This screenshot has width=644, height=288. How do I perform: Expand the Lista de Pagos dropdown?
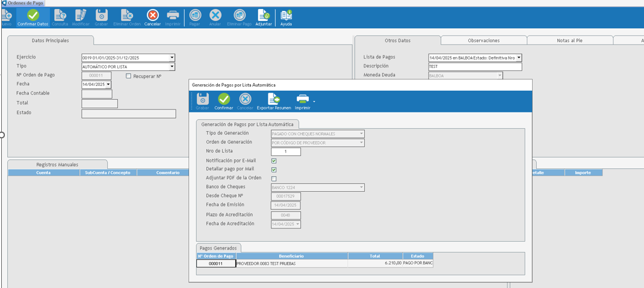click(519, 58)
